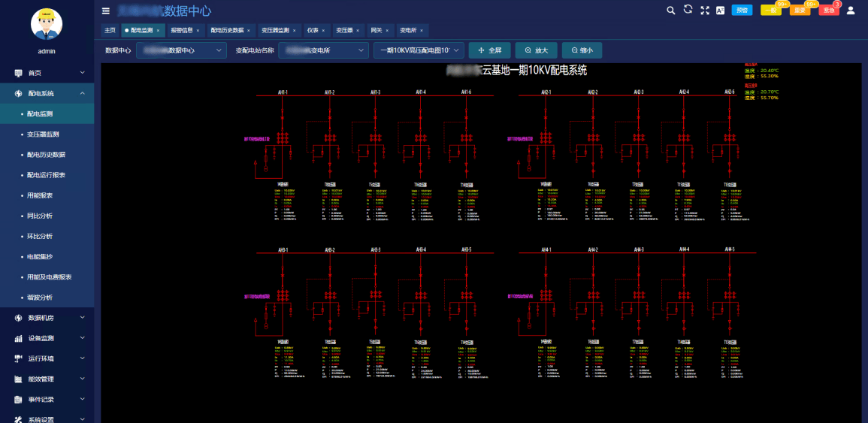This screenshot has width=868, height=423.
Task: Close the 变压器 tab
Action: point(358,31)
